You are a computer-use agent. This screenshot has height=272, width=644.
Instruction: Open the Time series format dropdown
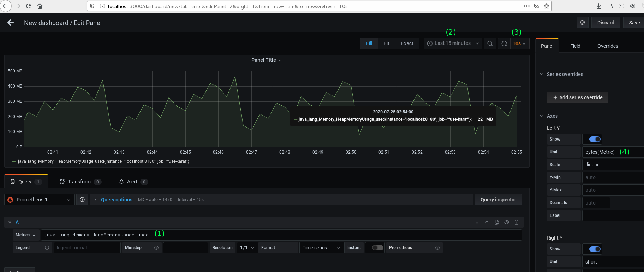tap(321, 248)
